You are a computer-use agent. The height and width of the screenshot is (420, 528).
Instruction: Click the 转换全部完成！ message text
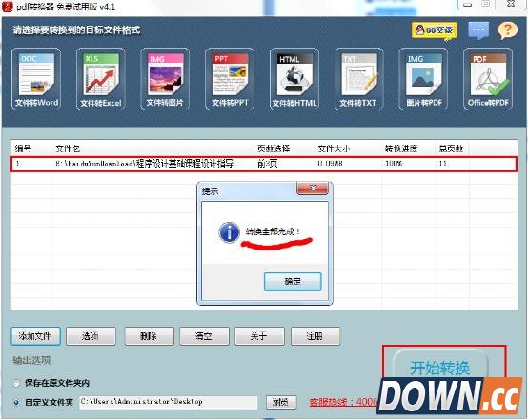273,231
